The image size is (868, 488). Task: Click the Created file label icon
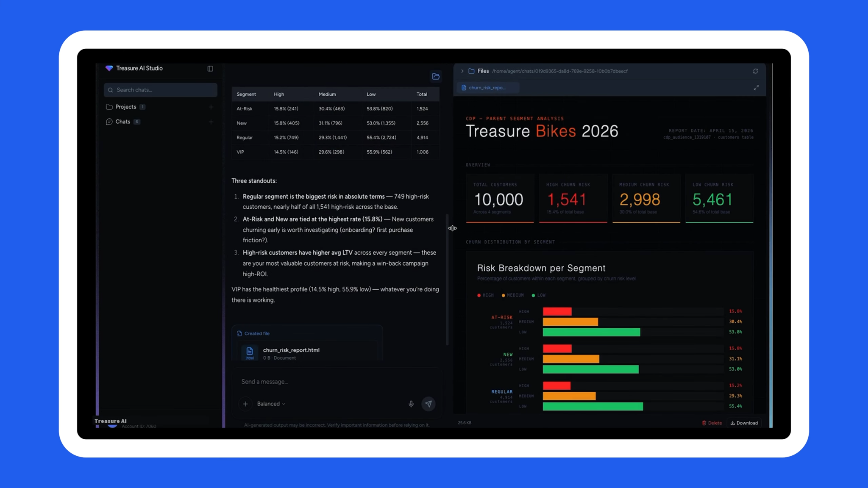coord(239,333)
